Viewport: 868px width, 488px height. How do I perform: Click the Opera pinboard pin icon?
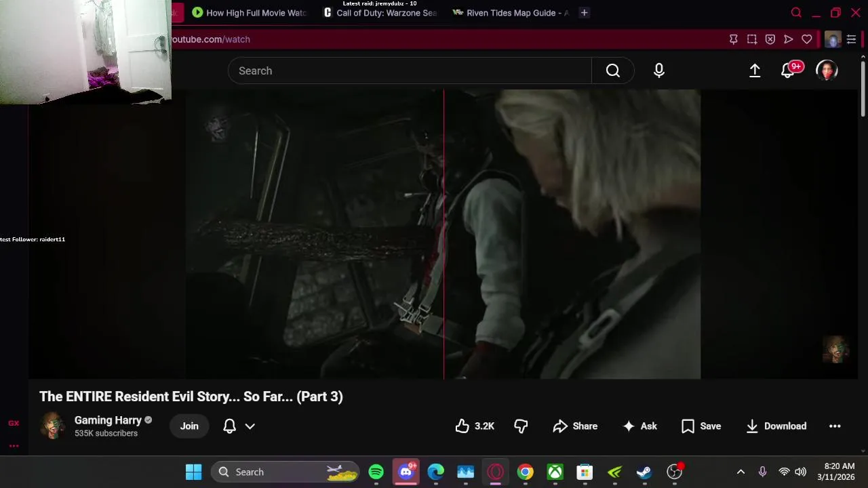(734, 39)
